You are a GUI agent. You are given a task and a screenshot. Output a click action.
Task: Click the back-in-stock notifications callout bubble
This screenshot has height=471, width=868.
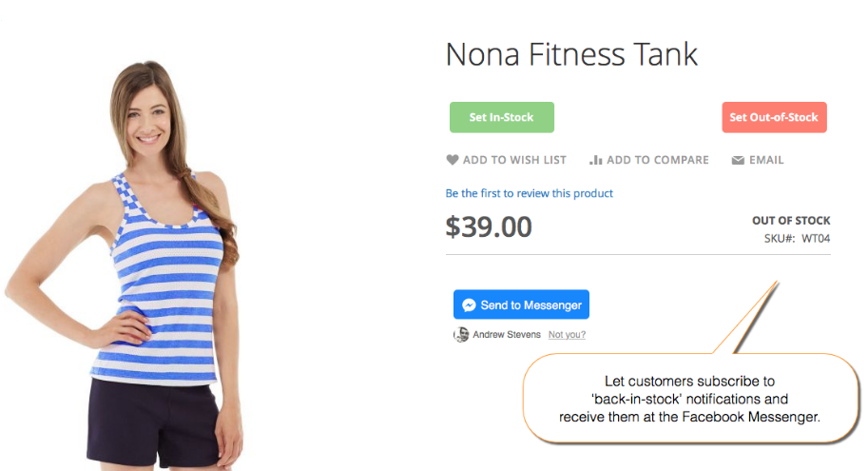click(x=688, y=398)
